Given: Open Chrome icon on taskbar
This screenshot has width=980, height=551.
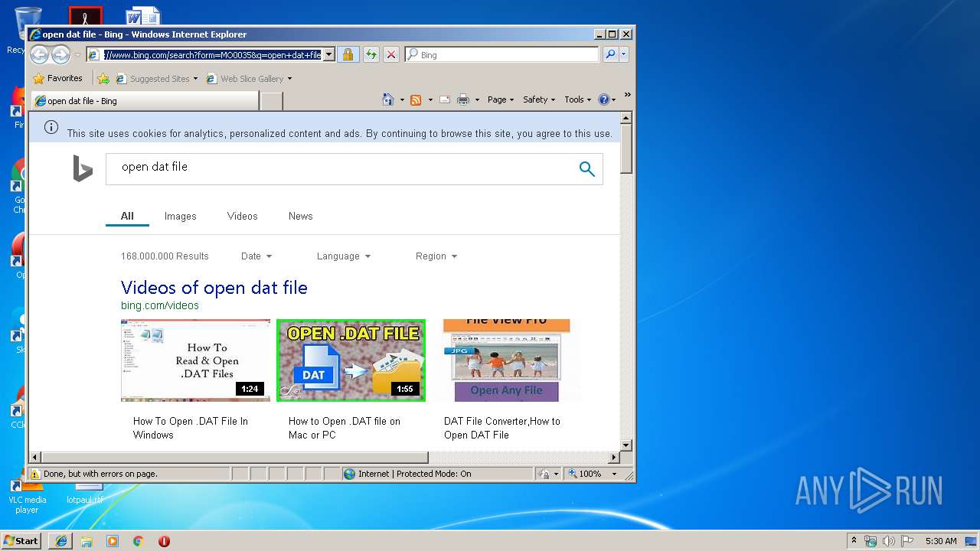Looking at the screenshot, I should 139,541.
